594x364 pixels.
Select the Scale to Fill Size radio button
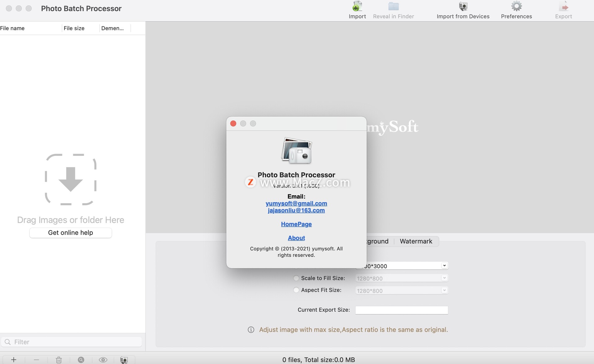(x=296, y=278)
